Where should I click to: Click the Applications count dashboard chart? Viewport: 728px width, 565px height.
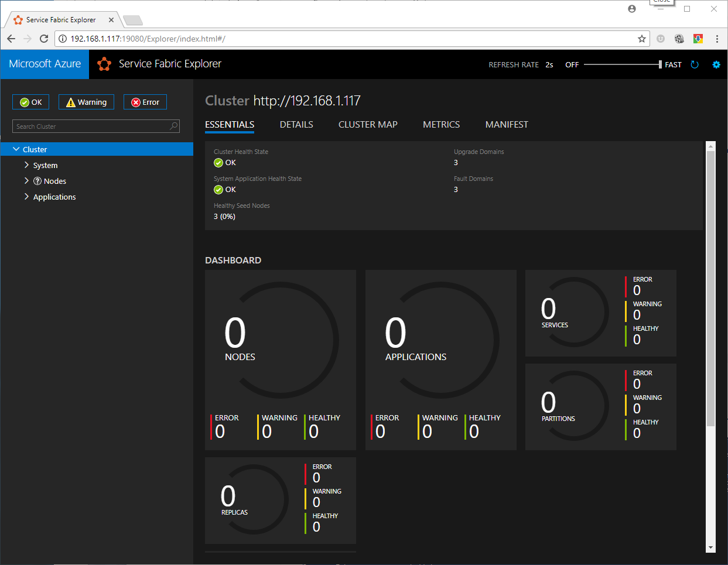[441, 340]
